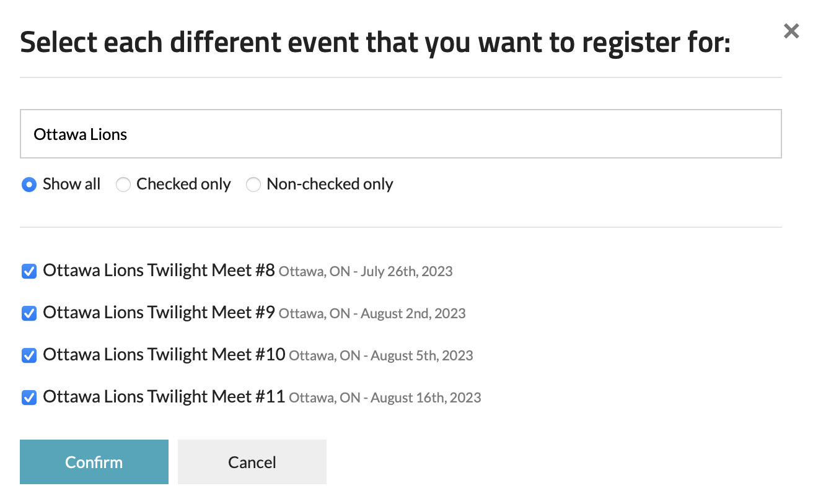Toggle the Twilight Meet #9 checkbox
The image size is (813, 504).
coord(29,313)
